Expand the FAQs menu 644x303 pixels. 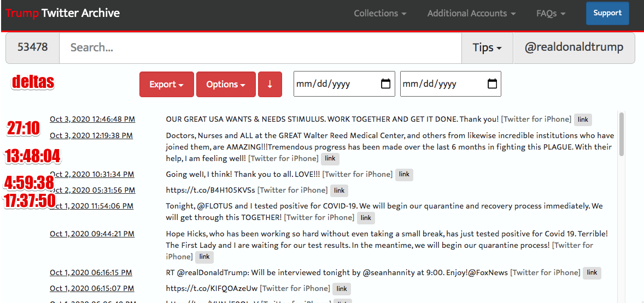tap(551, 13)
